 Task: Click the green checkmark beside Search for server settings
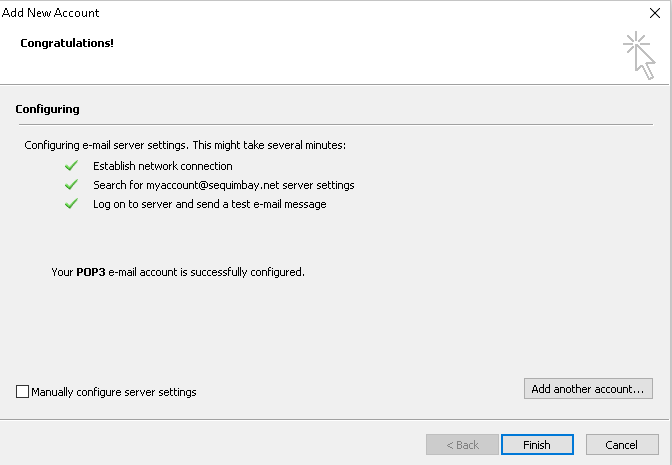click(71, 185)
